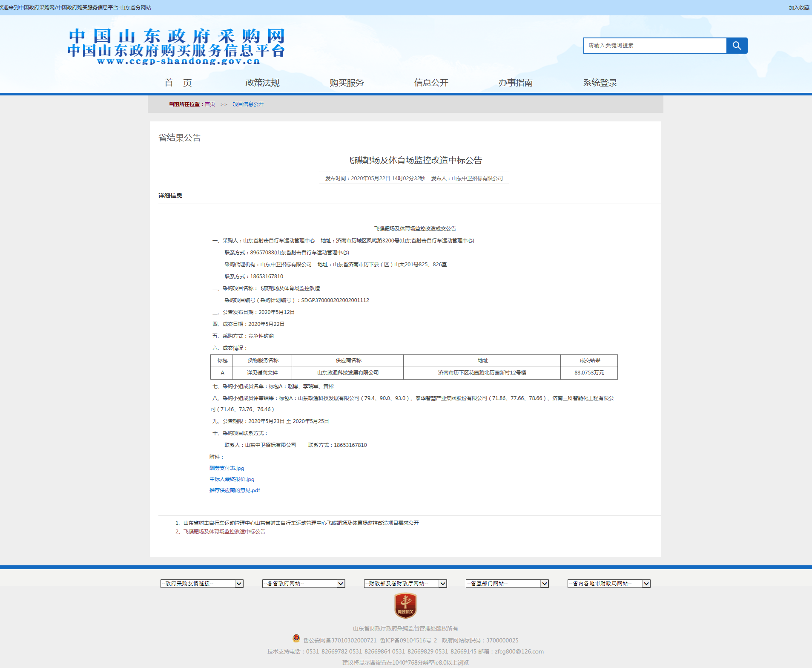Open the 政策法规 navigation item

tap(262, 83)
